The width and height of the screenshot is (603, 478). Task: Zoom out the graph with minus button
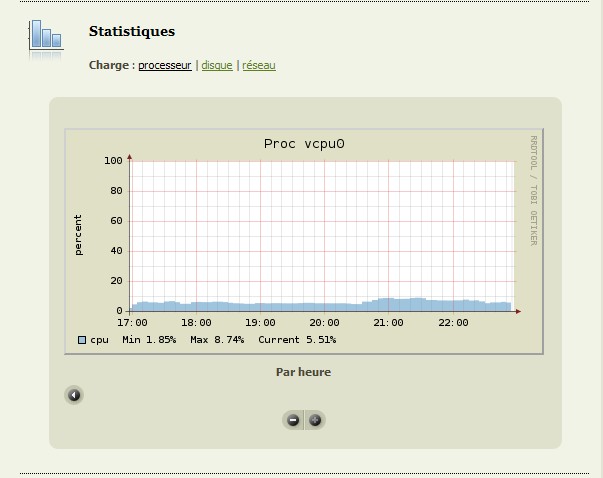click(293, 420)
